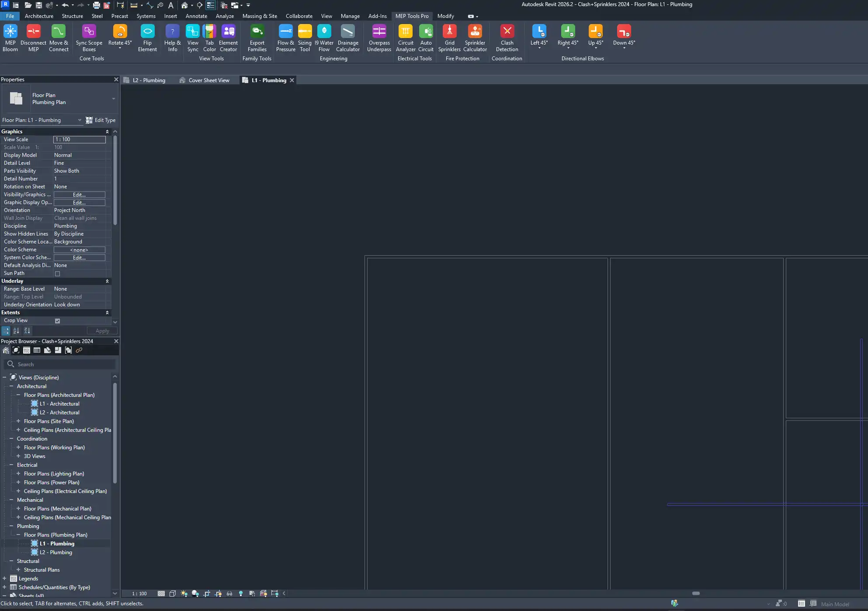Toggle crop view in view control bar
The width and height of the screenshot is (868, 611).
point(207,594)
